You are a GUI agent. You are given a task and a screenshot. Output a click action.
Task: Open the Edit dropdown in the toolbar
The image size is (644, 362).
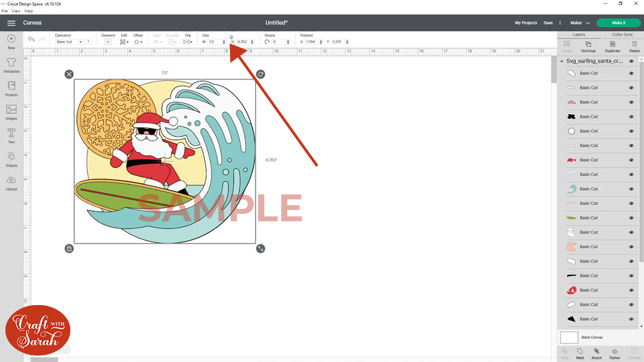(x=124, y=41)
